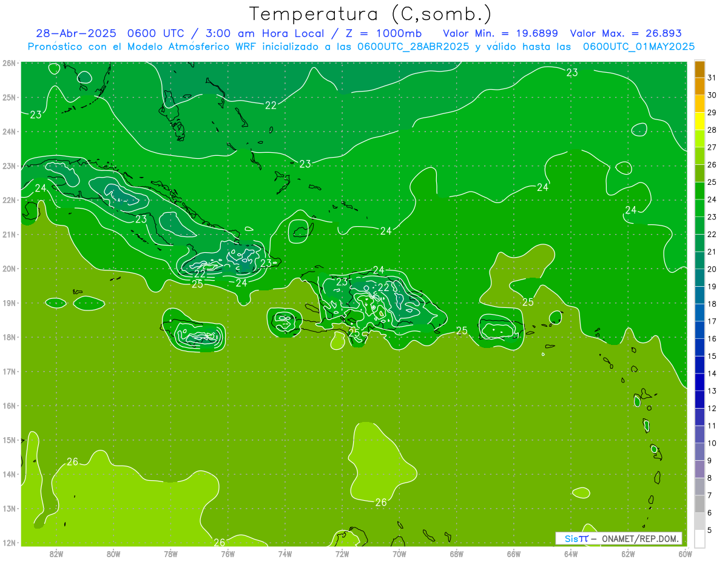728x562 pixels.
Task: Select the '28-Abr-2025 0600 UTC' date text
Action: tap(110, 33)
